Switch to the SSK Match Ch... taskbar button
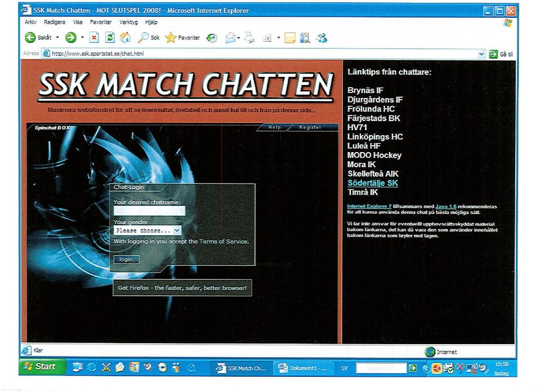Screen dimensions: 540x392 pyautogui.click(x=241, y=368)
